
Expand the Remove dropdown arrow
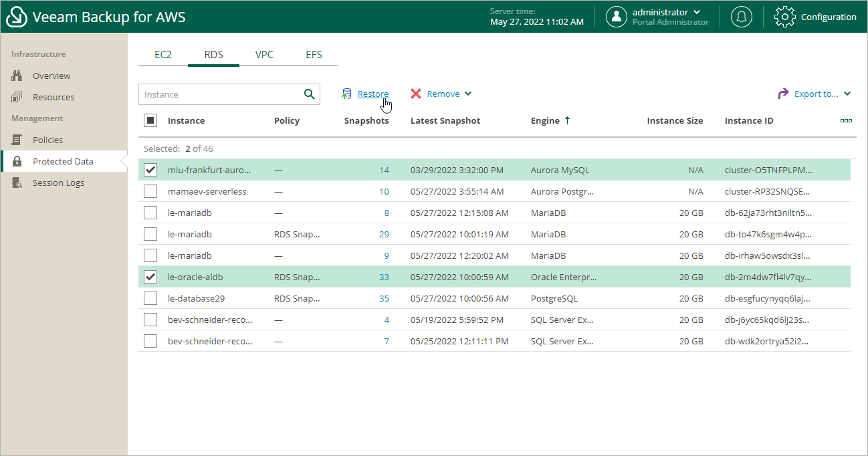coord(468,94)
